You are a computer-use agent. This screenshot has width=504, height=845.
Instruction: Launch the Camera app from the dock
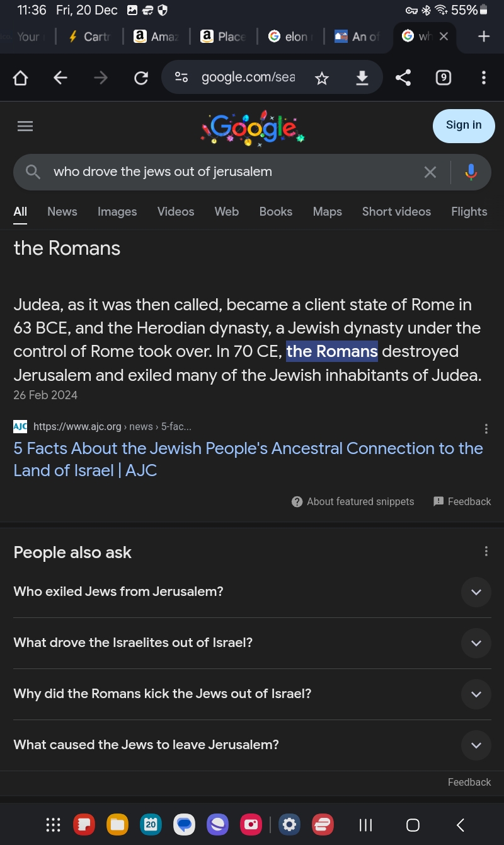click(251, 824)
